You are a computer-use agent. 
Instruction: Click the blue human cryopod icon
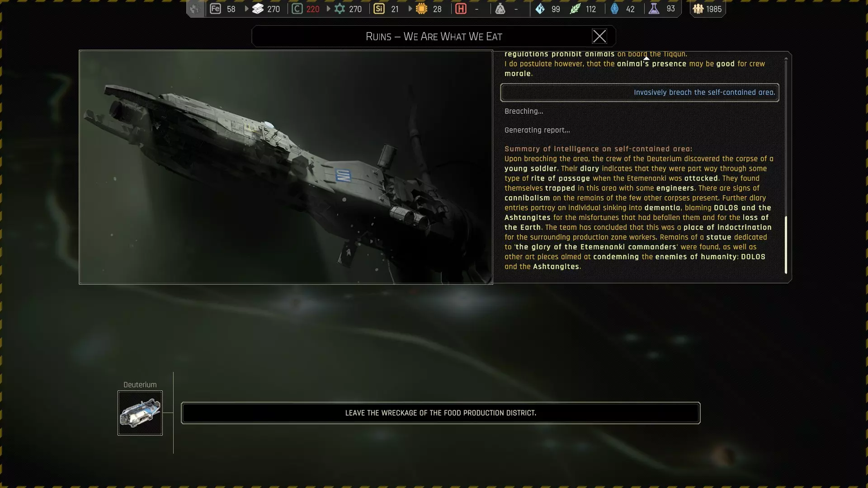[614, 9]
